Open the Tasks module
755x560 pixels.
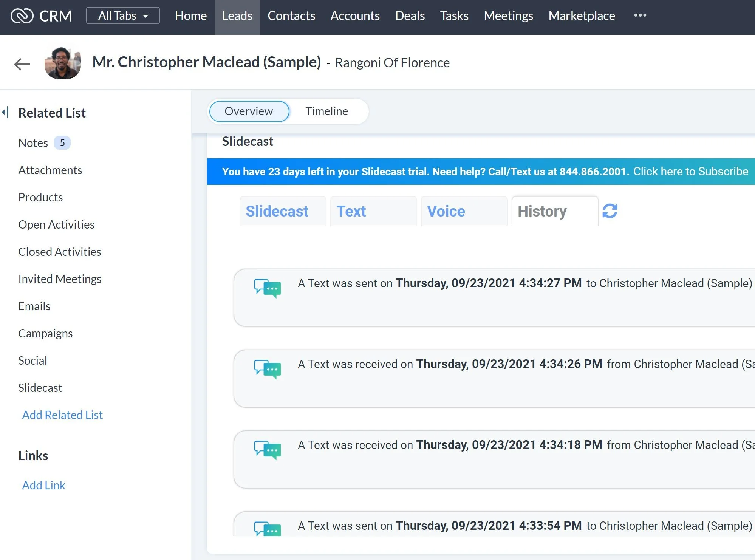tap(454, 15)
